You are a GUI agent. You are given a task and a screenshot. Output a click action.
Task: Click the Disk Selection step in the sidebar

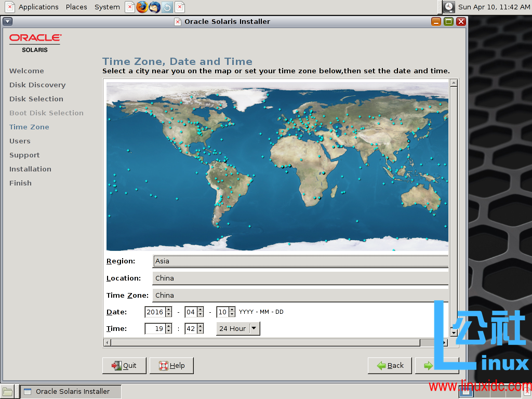tap(36, 99)
